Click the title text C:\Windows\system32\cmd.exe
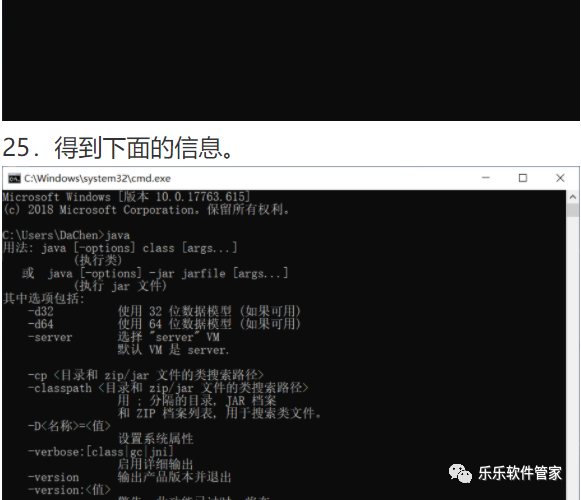Viewport: 581px width, 500px height. tap(97, 179)
